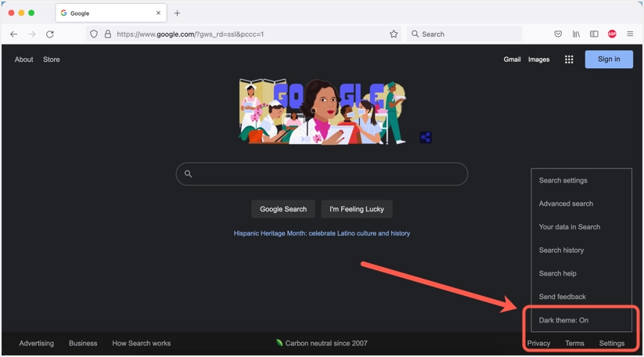This screenshot has width=644, height=357.
Task: Toggle the sidebar view icon
Action: click(594, 34)
